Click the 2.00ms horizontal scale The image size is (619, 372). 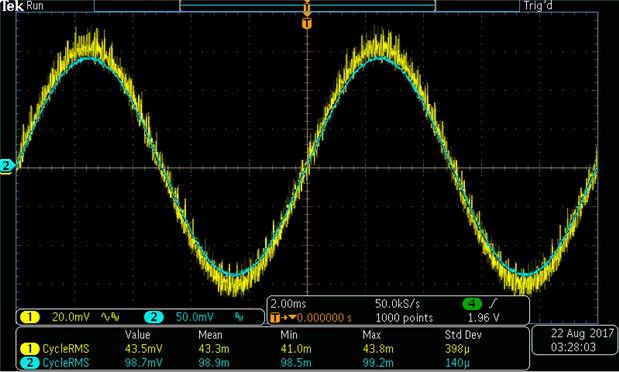[x=289, y=304]
